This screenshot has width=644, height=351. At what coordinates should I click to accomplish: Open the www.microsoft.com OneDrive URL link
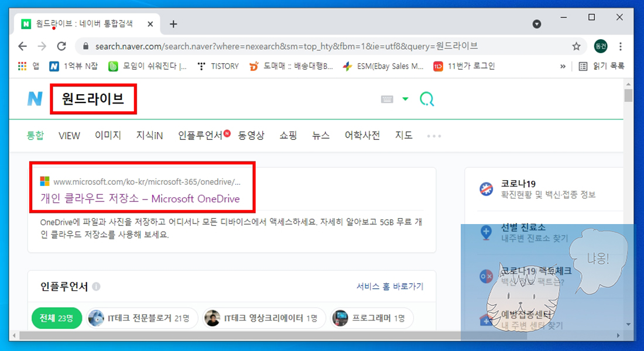click(147, 181)
